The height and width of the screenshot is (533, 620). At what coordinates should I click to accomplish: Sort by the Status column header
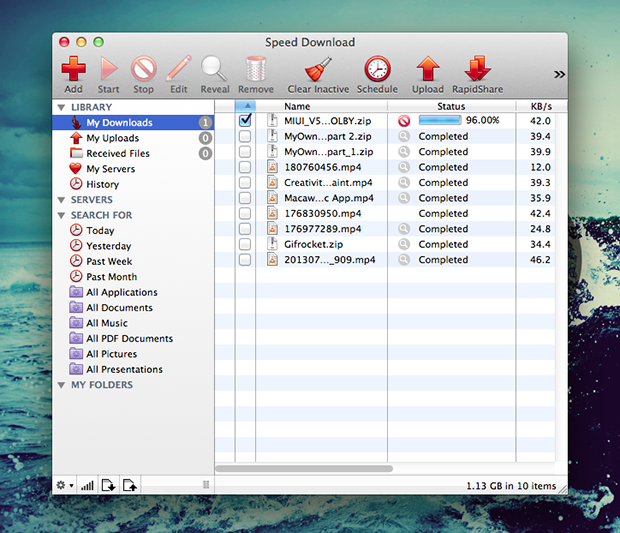452,106
